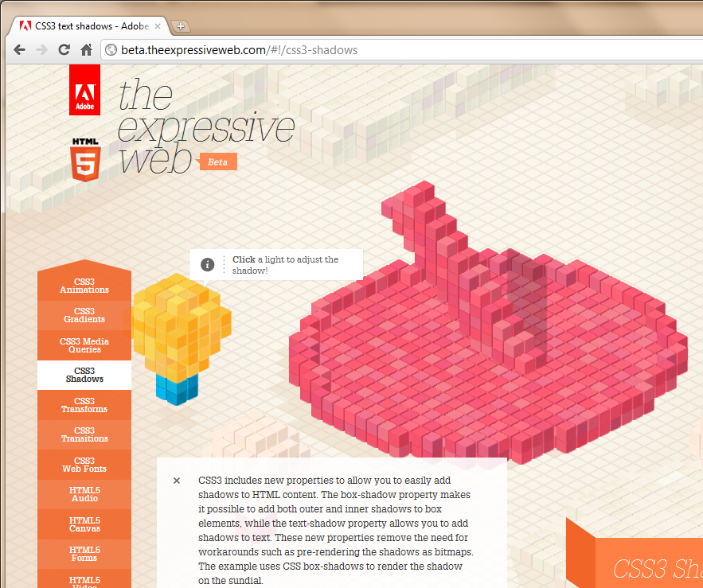Open CSS3 Media Queries section
Screen dimensions: 703x588
coord(84,345)
